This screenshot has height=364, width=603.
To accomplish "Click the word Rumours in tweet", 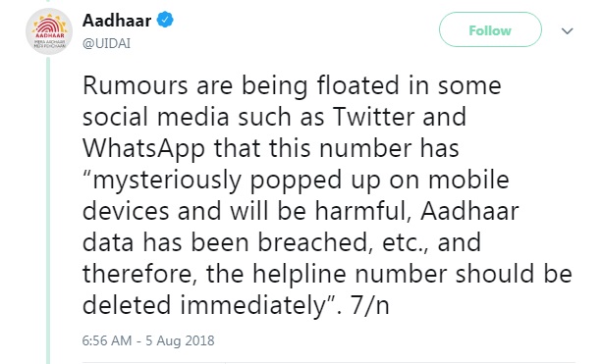I will pyautogui.click(x=135, y=85).
